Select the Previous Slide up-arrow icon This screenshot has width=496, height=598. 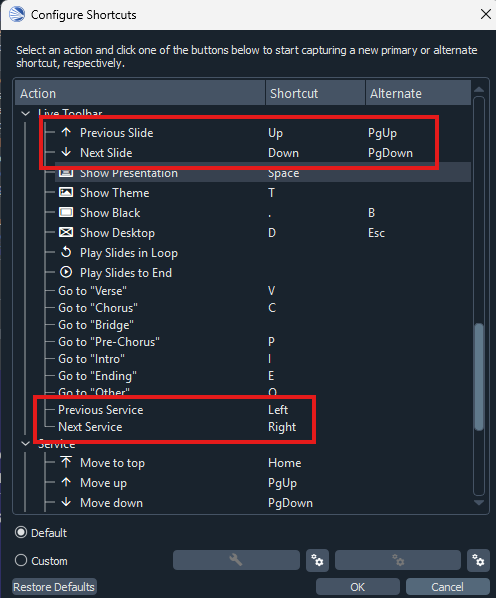point(66,132)
